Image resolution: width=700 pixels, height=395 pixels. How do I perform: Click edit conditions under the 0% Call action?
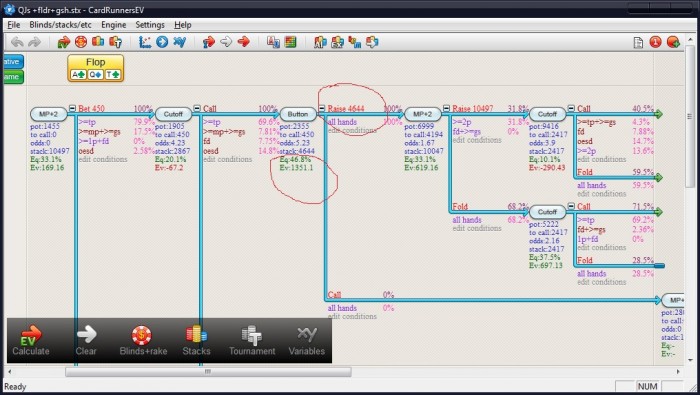(x=352, y=316)
